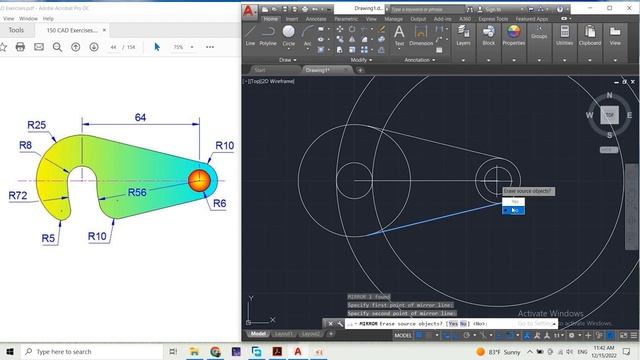640x360 pixels.
Task: Click the Save icon in Quick Access toolbar
Action: pyautogui.click(x=285, y=9)
